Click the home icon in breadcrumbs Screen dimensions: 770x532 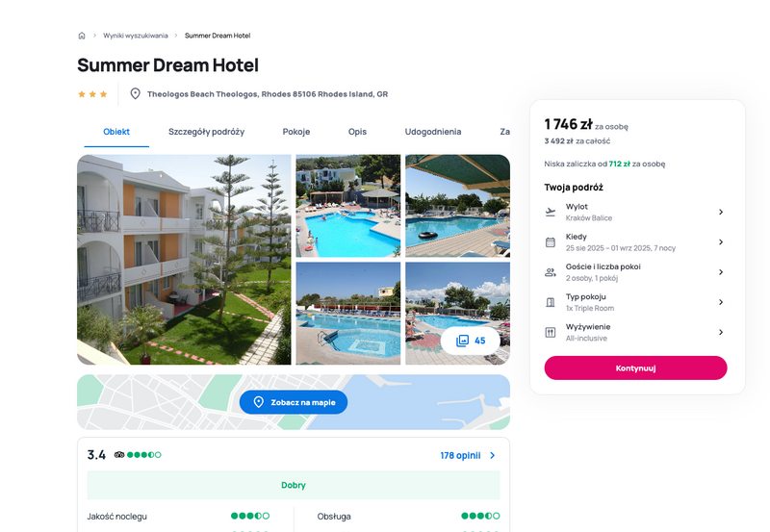click(82, 36)
